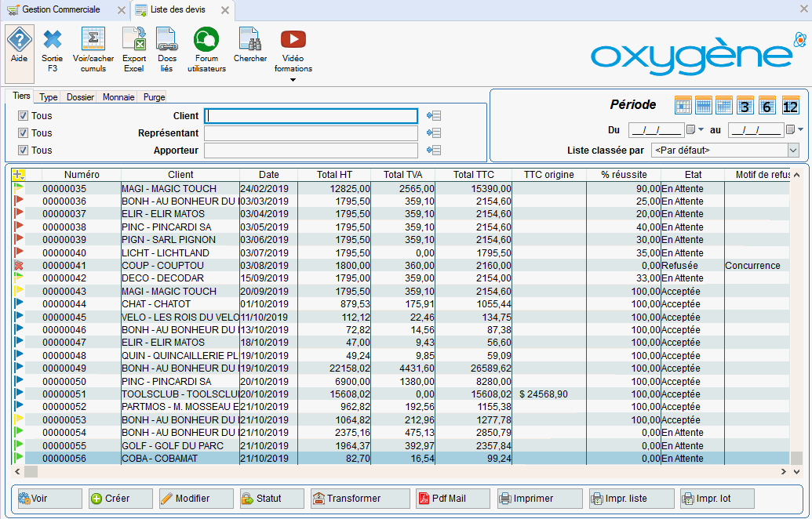Click the red refused icon on row 00000041
Image resolution: width=812 pixels, height=519 pixels.
point(19,266)
